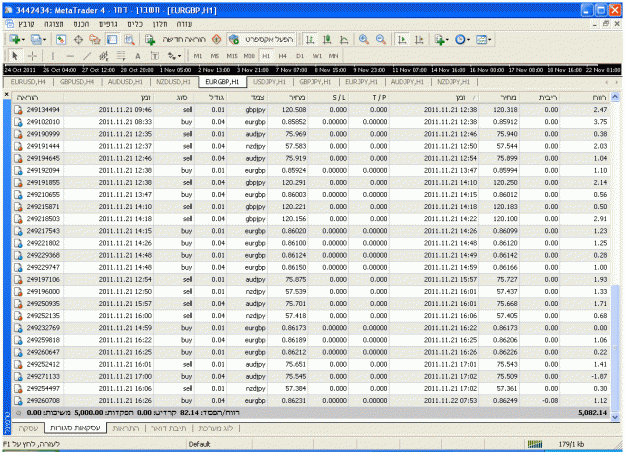
Task: Switch to the USDJPY,H1 chart tab
Action: click(269, 82)
